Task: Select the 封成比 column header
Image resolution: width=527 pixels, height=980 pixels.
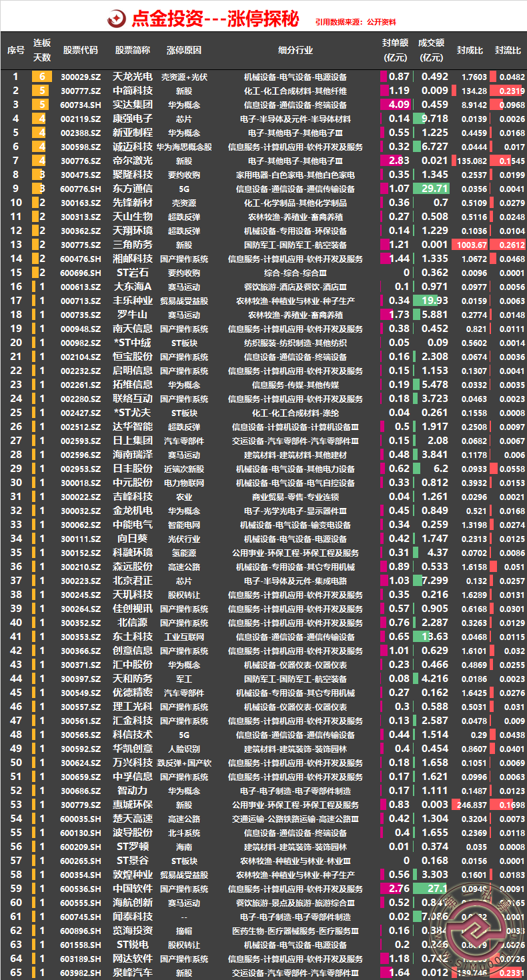Action: pyautogui.click(x=470, y=50)
